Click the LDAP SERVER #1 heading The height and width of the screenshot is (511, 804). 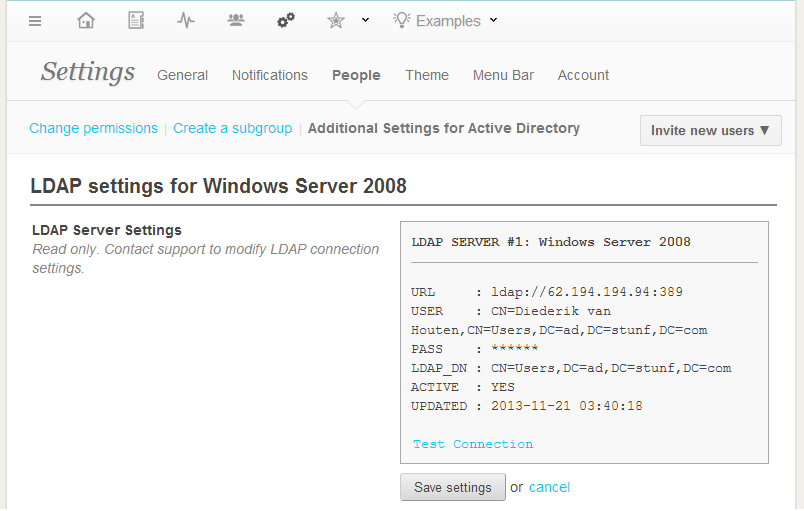click(551, 242)
